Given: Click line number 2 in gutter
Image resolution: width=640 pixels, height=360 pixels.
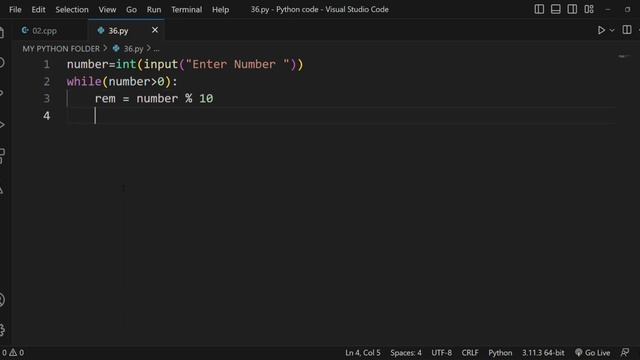Looking at the screenshot, I should (x=47, y=82).
